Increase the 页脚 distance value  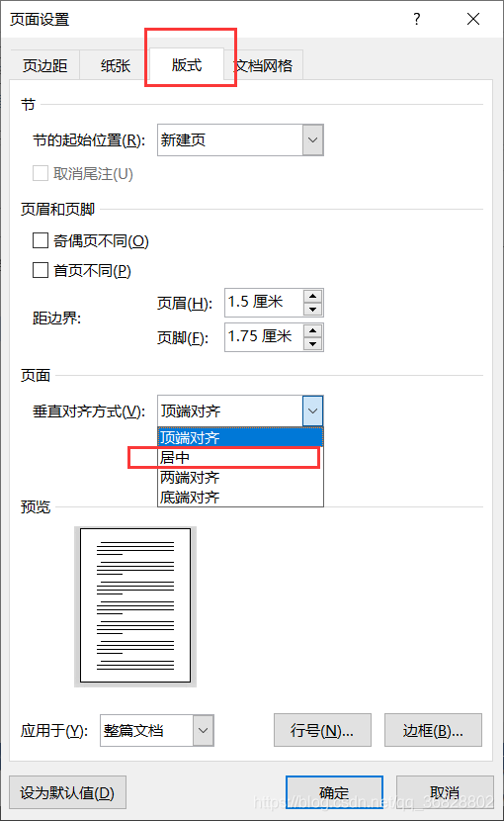(x=312, y=330)
